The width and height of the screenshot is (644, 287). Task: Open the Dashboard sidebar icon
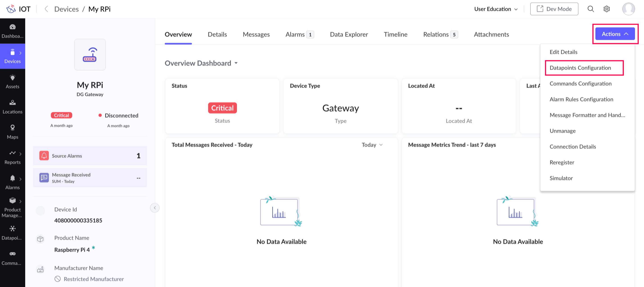13,31
